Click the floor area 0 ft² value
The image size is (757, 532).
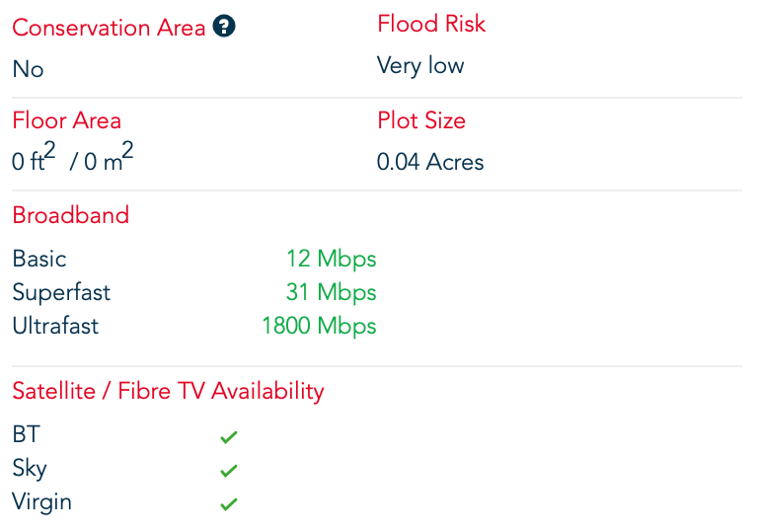point(34,160)
